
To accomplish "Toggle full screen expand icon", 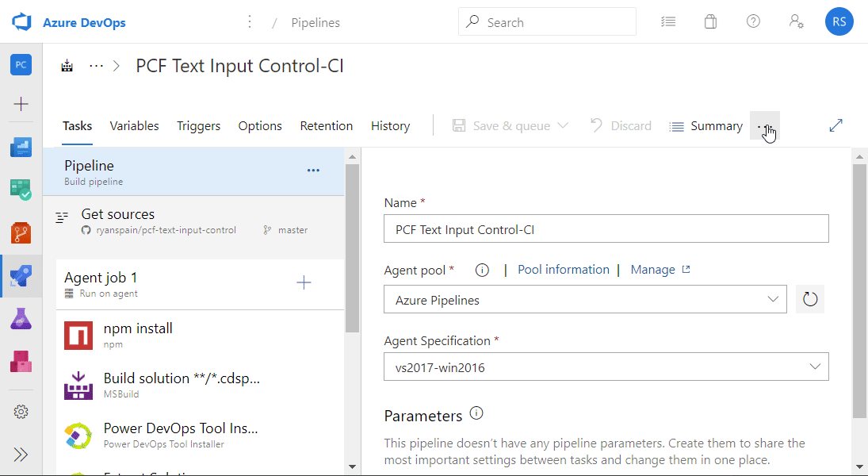I will point(835,126).
